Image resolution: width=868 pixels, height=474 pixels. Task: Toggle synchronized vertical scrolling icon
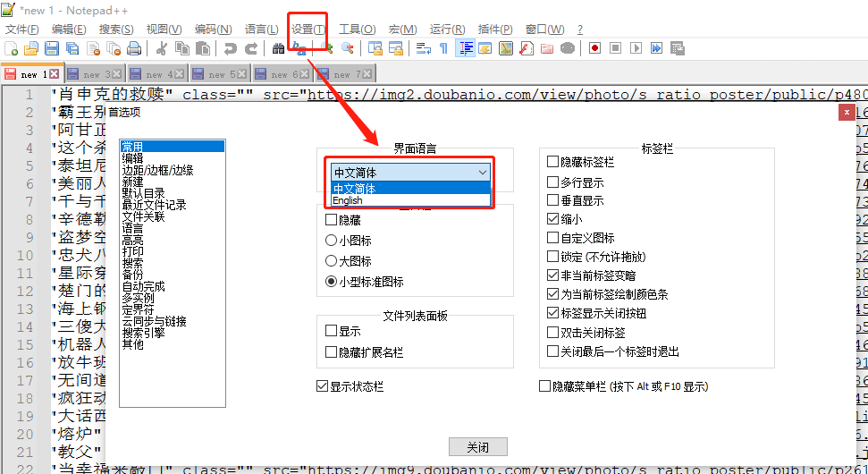pyautogui.click(x=375, y=48)
